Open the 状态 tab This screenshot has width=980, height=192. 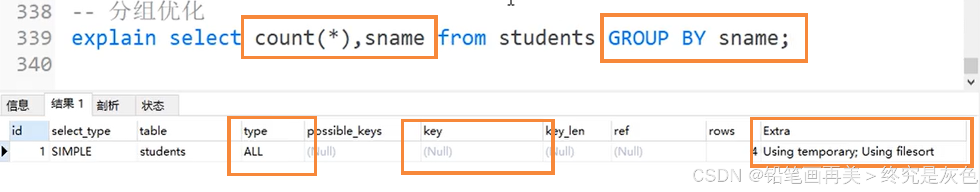point(153,105)
